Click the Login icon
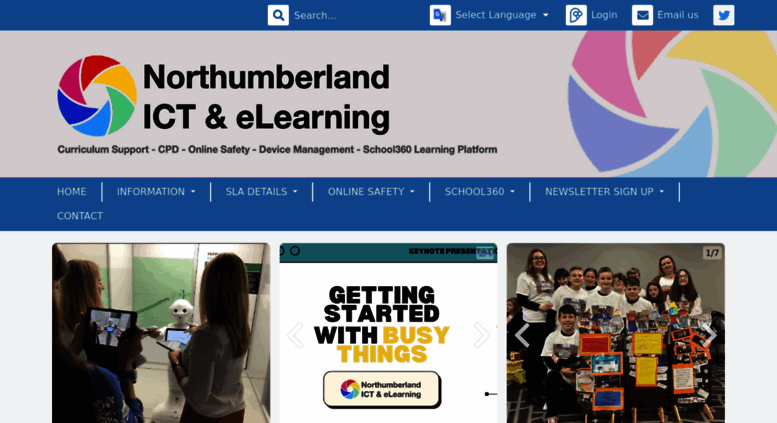Image resolution: width=777 pixels, height=423 pixels. 576,15
